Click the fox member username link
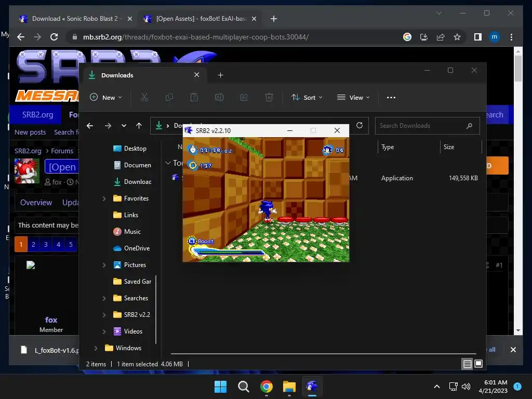This screenshot has width=532, height=399. coord(51,320)
